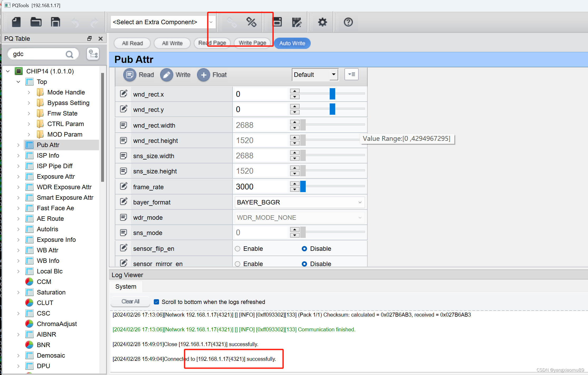Click the new file toolbar icon
This screenshot has height=375, width=588.
[16, 22]
